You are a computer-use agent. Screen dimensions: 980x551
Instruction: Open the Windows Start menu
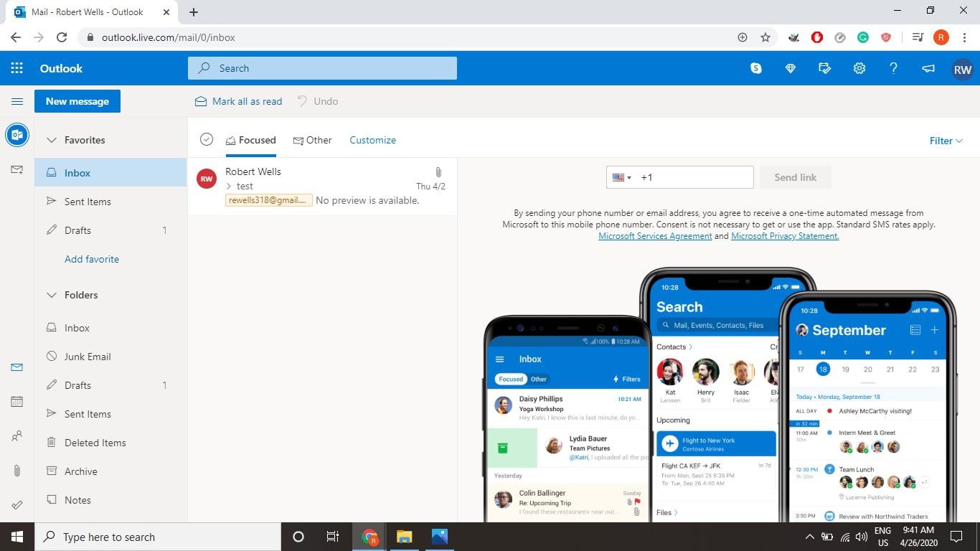coord(17,537)
